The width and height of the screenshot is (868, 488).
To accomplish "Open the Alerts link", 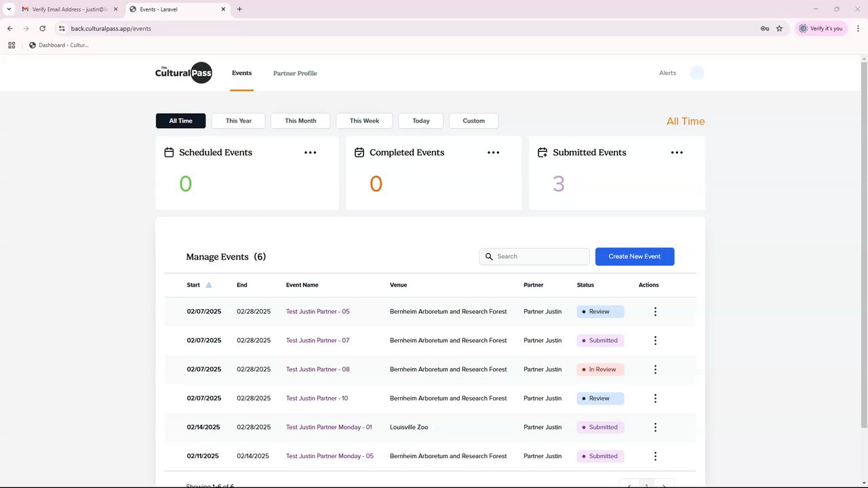I will tap(667, 73).
